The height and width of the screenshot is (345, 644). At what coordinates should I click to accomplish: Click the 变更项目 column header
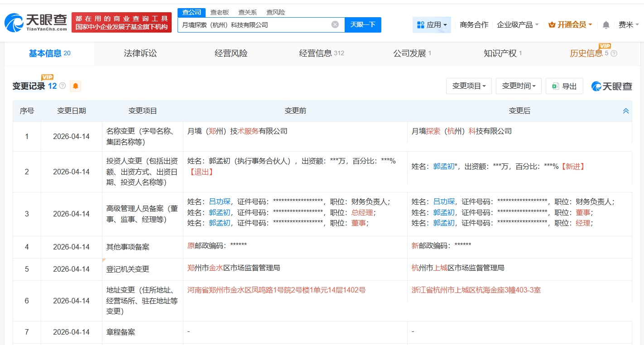click(143, 111)
